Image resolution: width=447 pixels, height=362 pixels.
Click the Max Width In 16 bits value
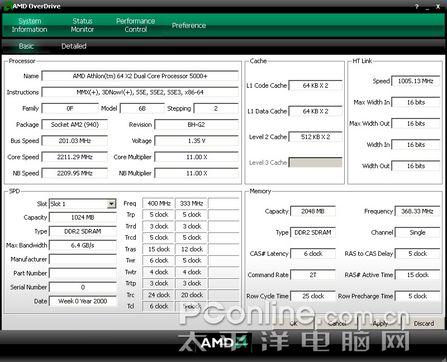tap(416, 102)
